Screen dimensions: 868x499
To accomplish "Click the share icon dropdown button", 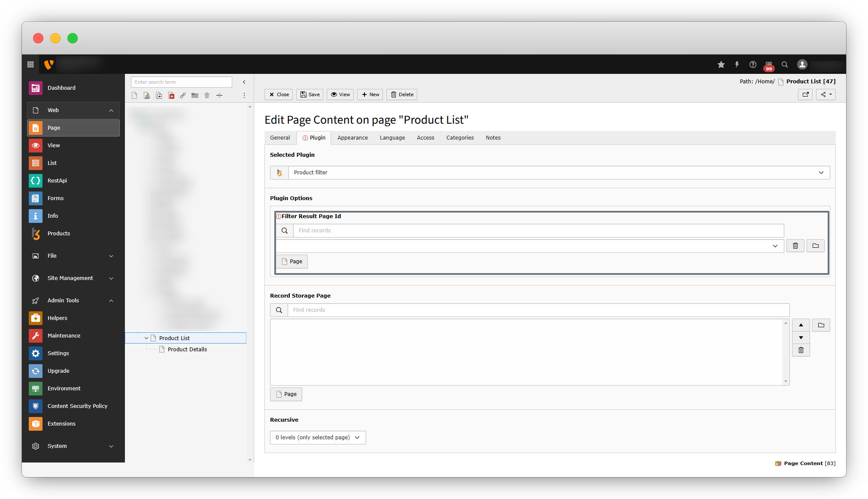I will (826, 94).
